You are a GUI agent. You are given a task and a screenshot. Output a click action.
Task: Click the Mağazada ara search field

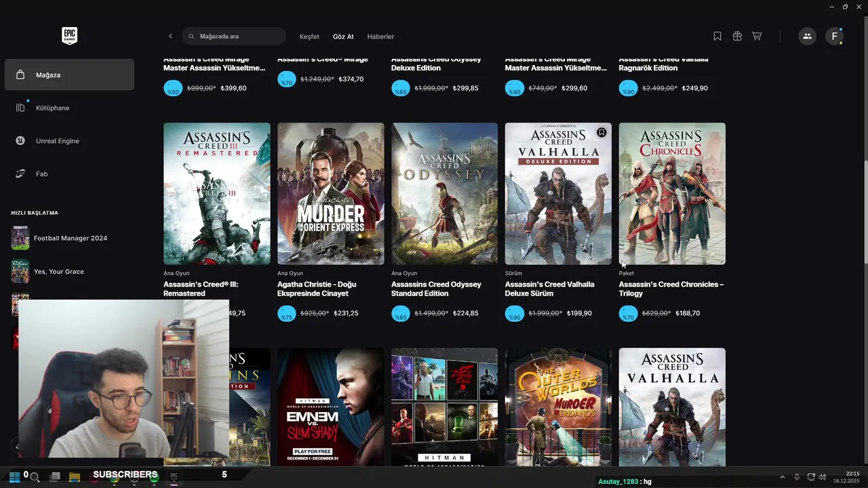[234, 36]
